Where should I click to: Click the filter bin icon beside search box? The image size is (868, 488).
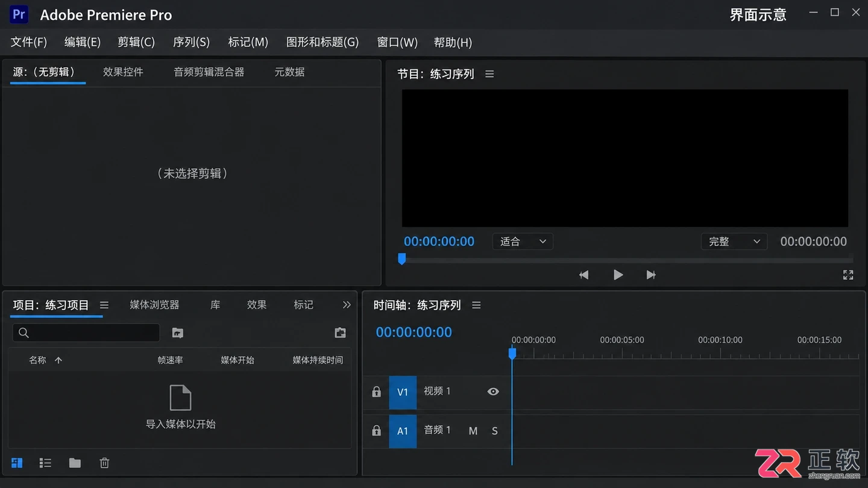click(177, 333)
